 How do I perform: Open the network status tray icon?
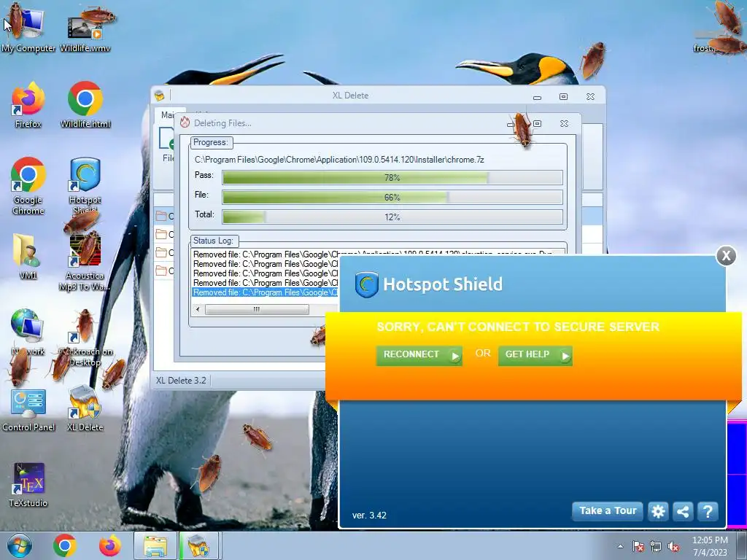pyautogui.click(x=656, y=546)
